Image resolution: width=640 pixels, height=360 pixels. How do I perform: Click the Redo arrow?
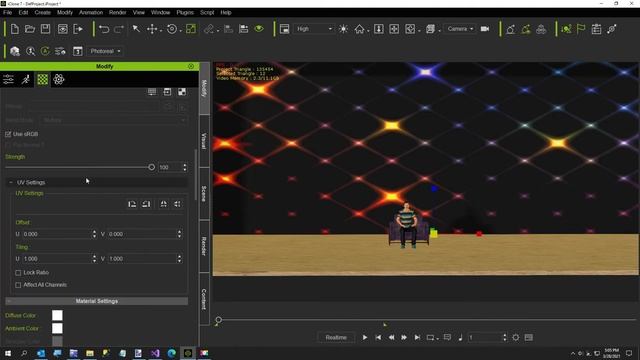[119, 29]
